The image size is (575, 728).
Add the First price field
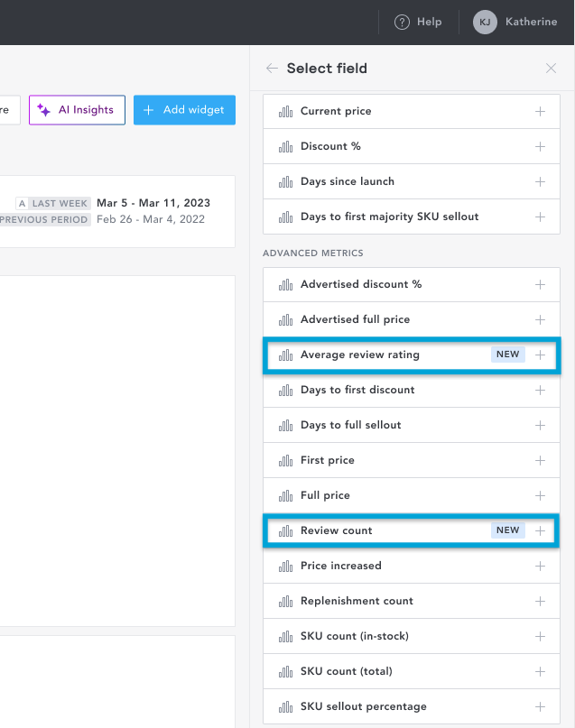pos(540,461)
